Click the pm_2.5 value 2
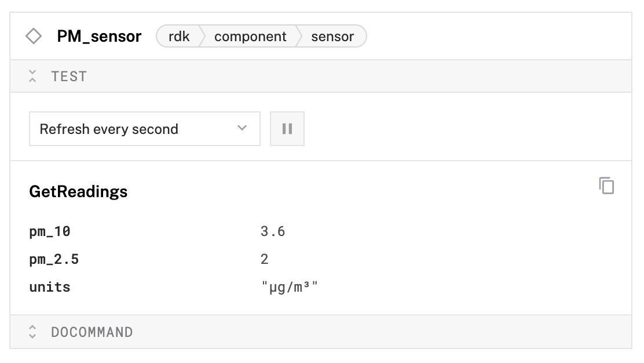The image size is (644, 363). 265,259
